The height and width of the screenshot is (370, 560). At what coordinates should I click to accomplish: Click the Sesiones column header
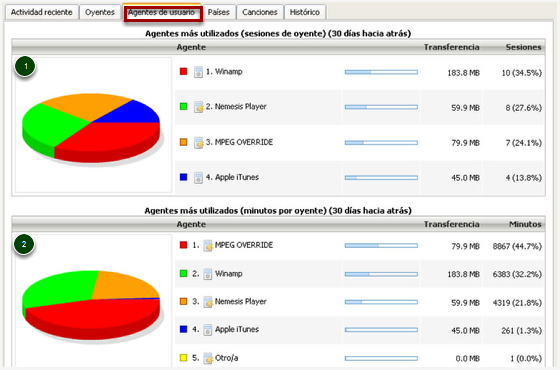pyautogui.click(x=523, y=47)
